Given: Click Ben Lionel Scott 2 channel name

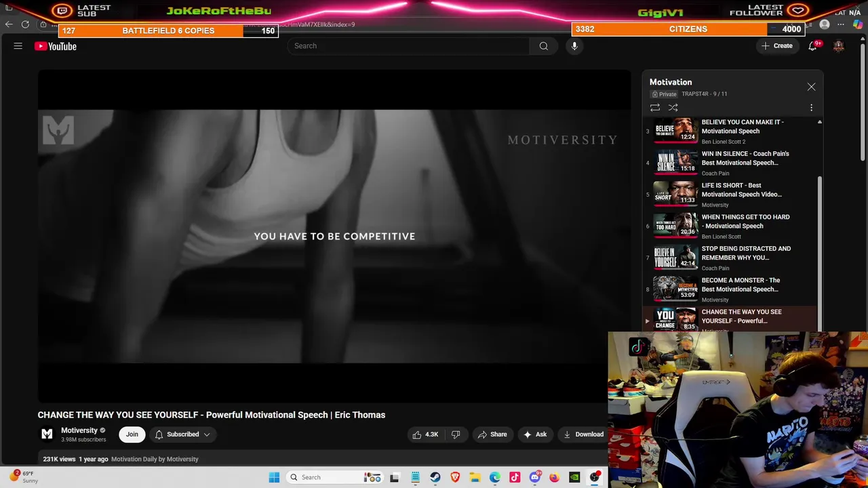Looking at the screenshot, I should pos(723,142).
